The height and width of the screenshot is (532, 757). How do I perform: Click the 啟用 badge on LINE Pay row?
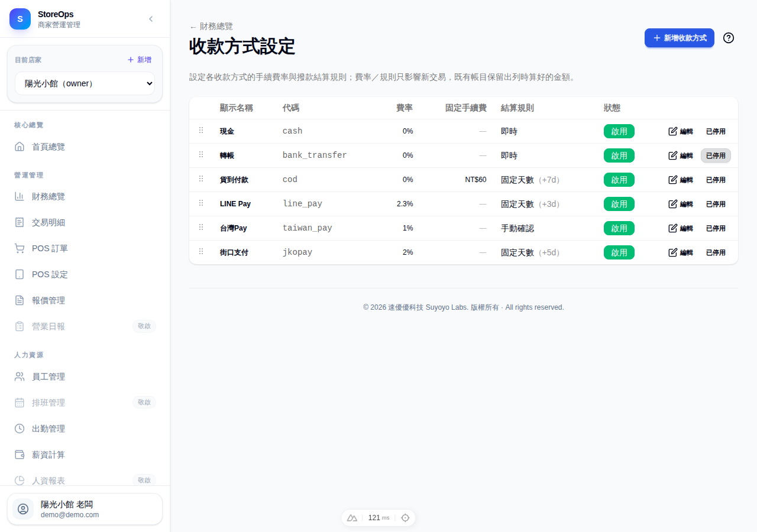point(619,204)
